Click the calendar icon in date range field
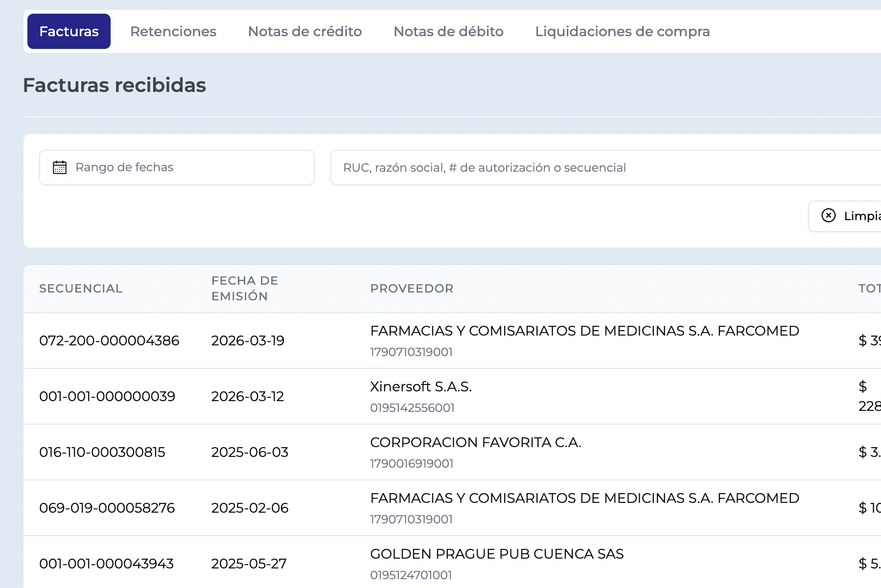 click(x=60, y=167)
